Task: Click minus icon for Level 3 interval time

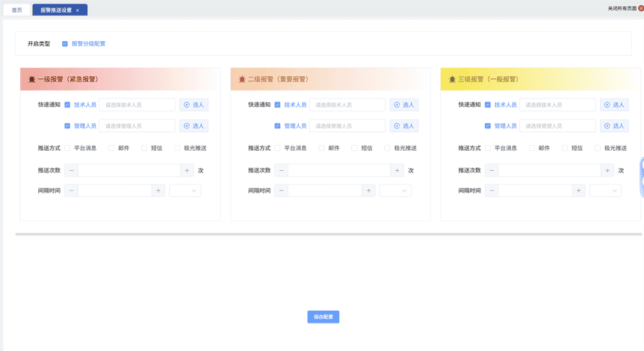Action: (x=492, y=190)
